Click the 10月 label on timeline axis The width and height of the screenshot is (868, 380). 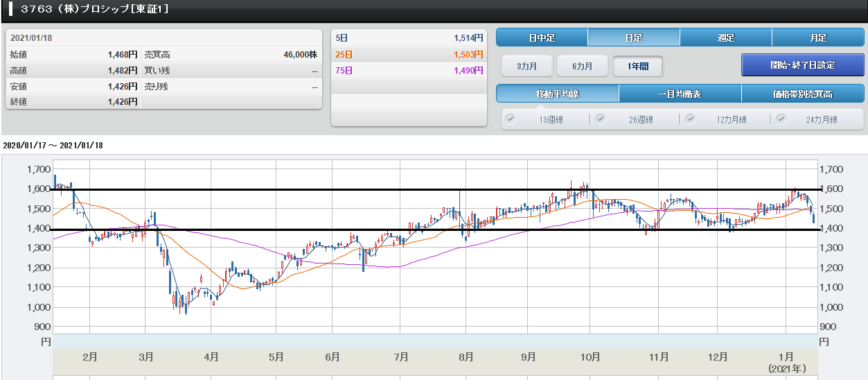[x=590, y=357]
